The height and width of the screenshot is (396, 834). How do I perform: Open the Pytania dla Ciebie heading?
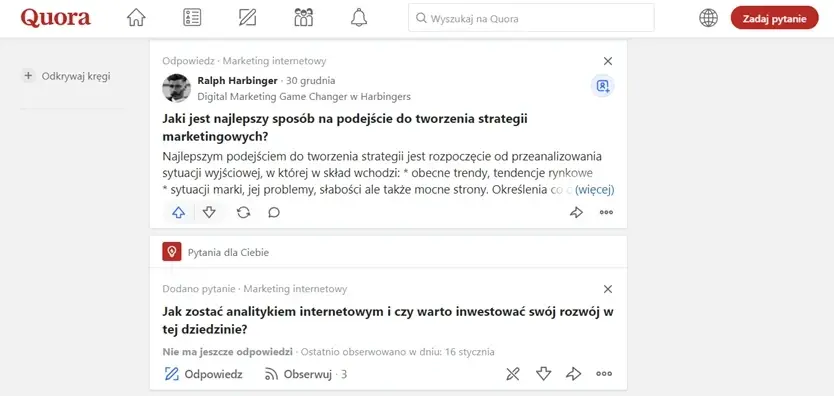228,252
